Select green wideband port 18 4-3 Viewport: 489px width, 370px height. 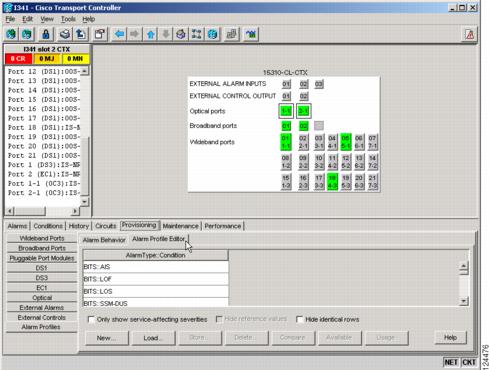pos(332,182)
